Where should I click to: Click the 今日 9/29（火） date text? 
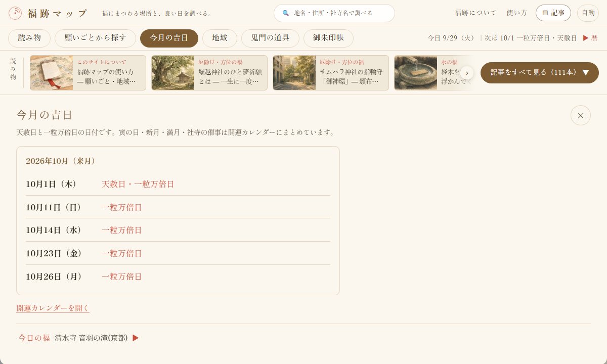(451, 38)
